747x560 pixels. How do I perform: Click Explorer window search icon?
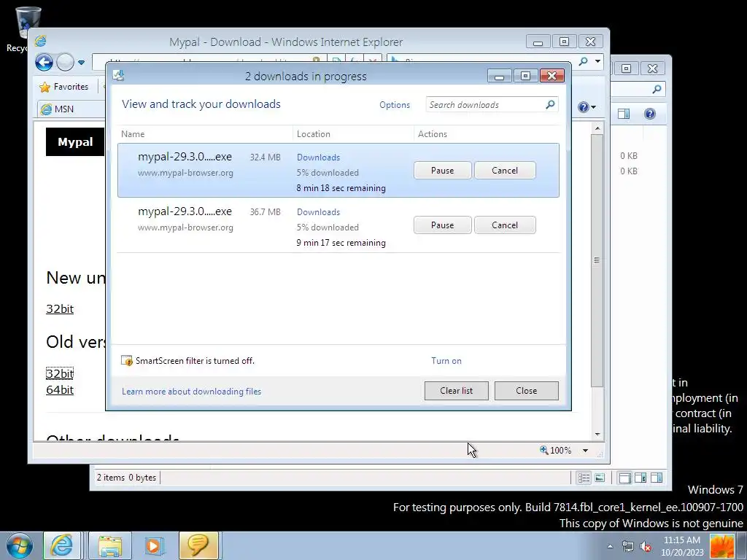(x=657, y=89)
